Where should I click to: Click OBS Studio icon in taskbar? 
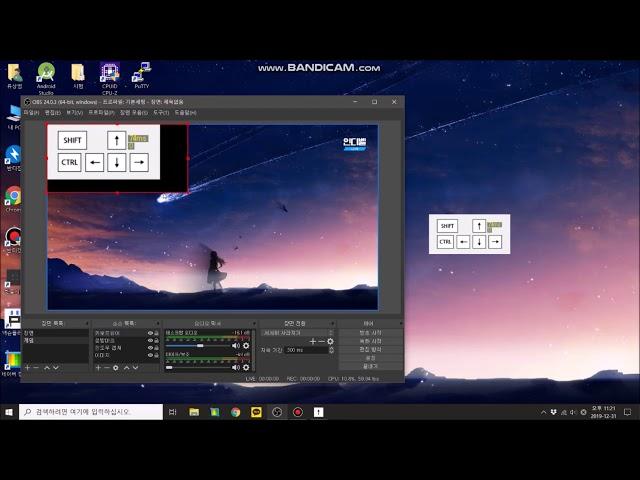tap(277, 412)
